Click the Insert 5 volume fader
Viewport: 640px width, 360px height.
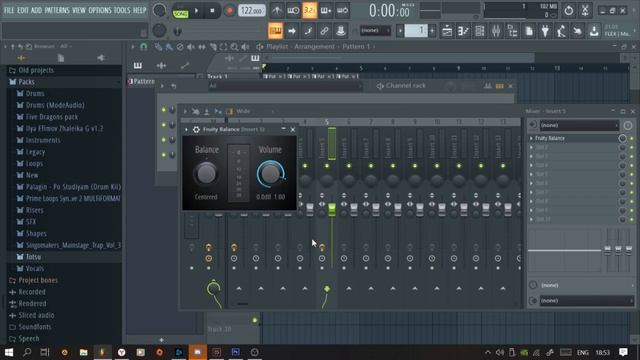332,209
